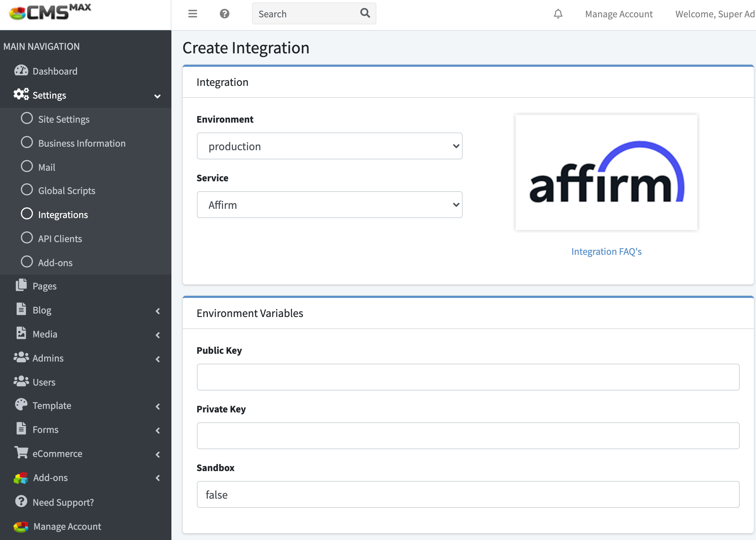This screenshot has height=540, width=756.
Task: Open the notifications bell icon
Action: (x=558, y=14)
